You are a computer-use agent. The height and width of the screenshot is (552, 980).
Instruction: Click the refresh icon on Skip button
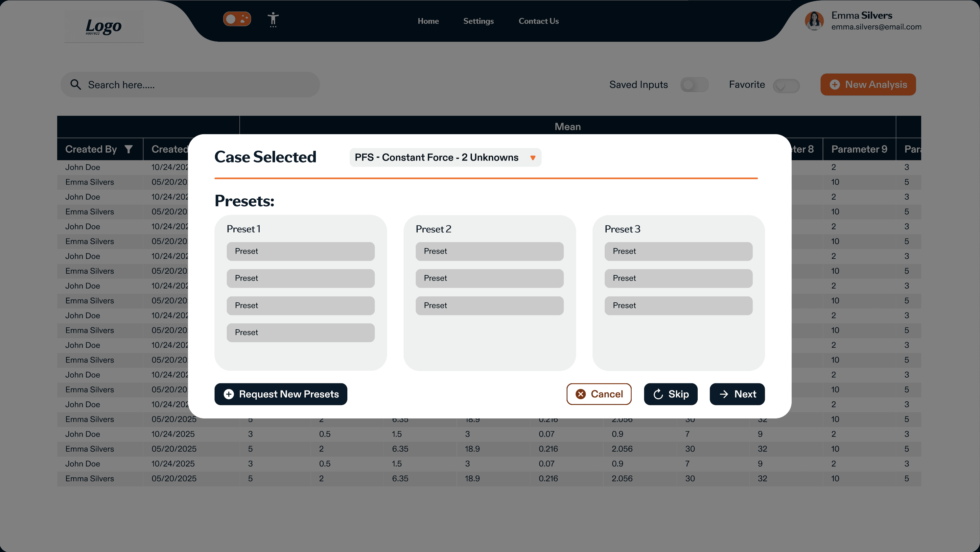658,394
